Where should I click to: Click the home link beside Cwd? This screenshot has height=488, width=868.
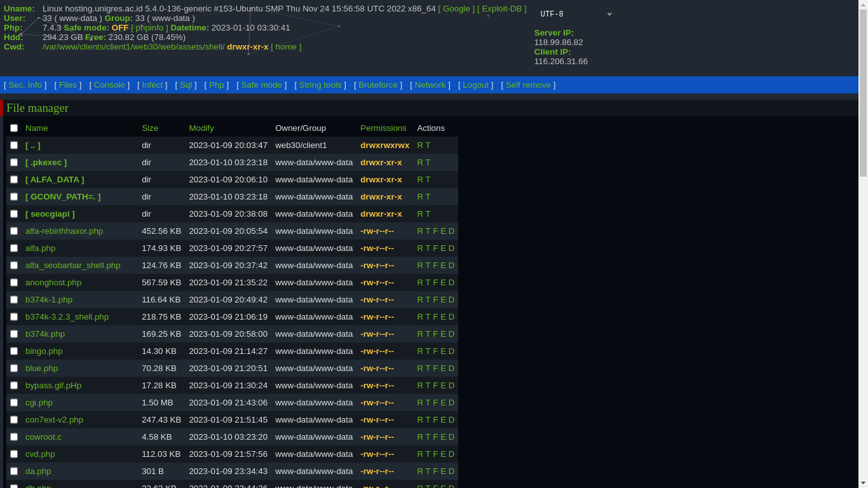click(286, 47)
